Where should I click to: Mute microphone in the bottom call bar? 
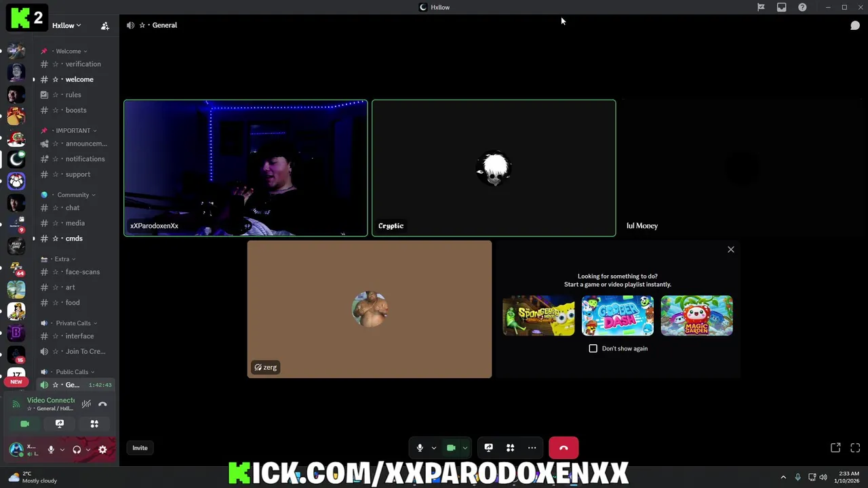pos(420,448)
